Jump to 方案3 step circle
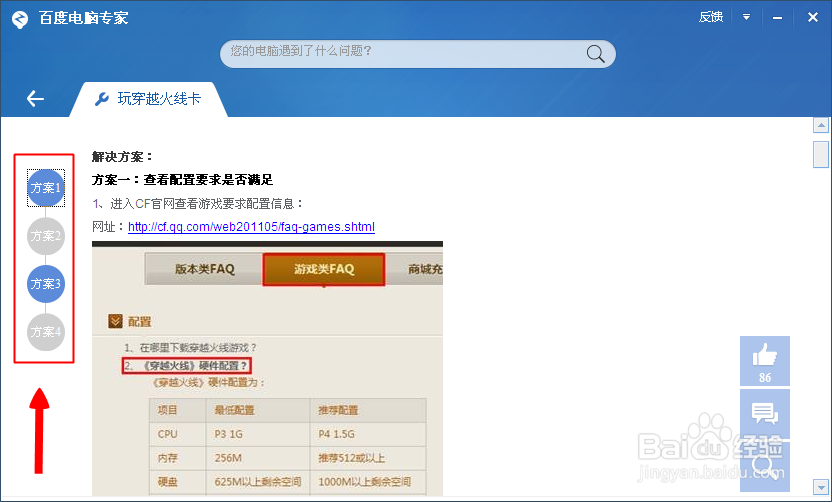 pos(46,284)
